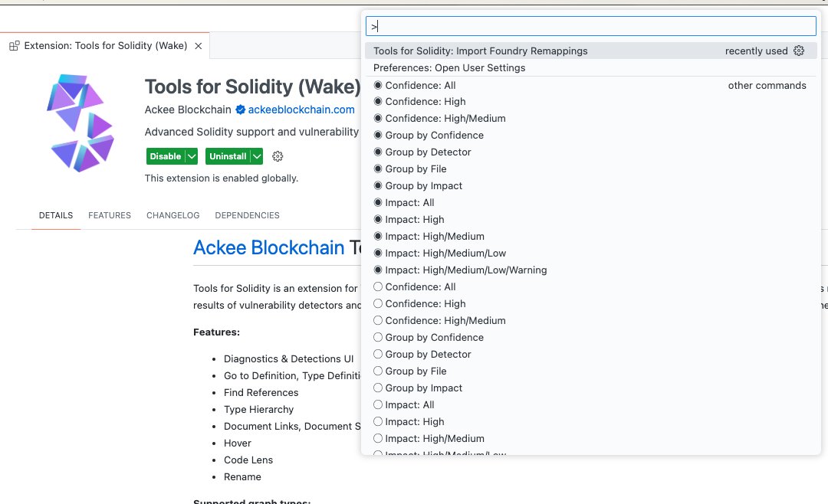Screen dimensions: 828x504
Task: Select filled-circle Confidence: High command
Action: coord(591,101)
